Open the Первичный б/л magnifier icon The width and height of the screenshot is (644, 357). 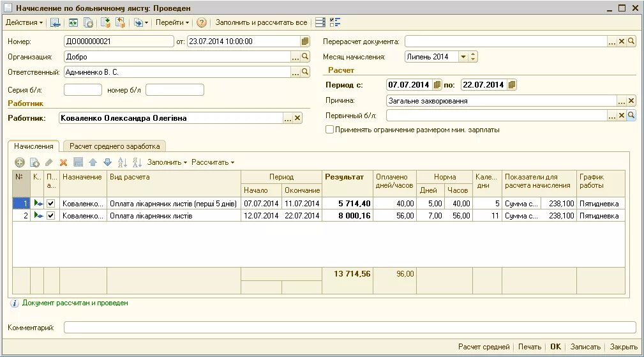[x=631, y=116]
